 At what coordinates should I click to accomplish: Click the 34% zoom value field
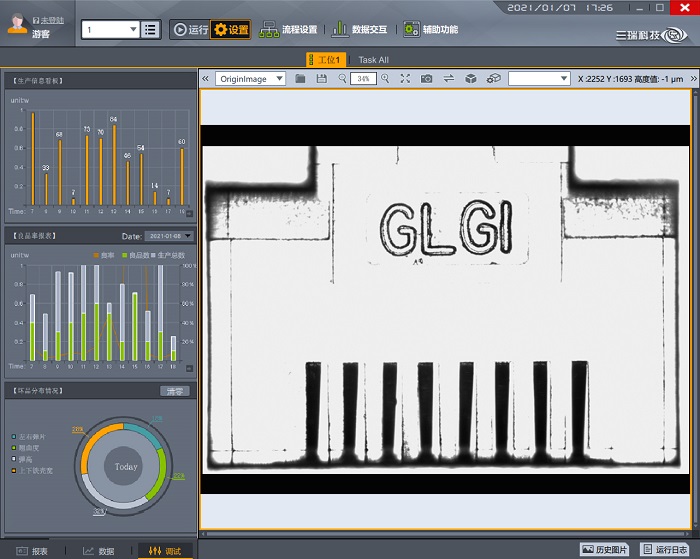tap(363, 78)
